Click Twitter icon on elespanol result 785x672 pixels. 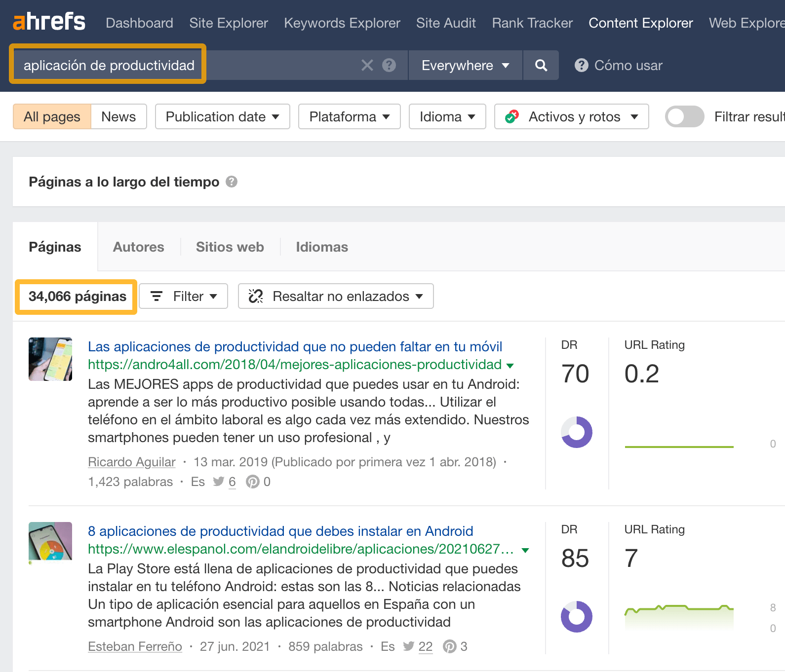[408, 646]
